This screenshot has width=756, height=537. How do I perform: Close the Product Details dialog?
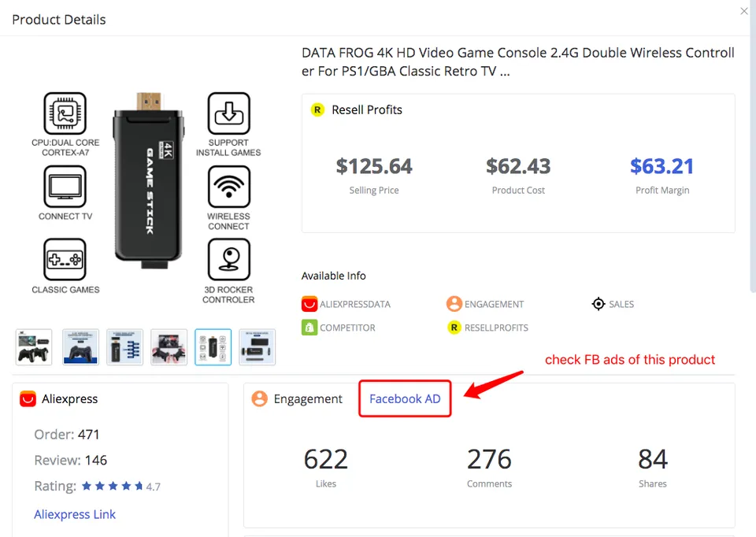pos(744,11)
